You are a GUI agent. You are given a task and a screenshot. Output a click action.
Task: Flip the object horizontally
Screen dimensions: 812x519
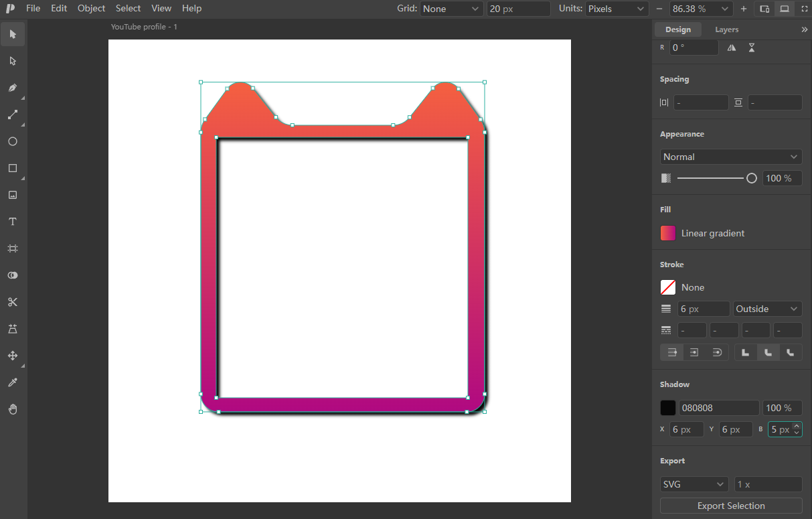pos(732,48)
